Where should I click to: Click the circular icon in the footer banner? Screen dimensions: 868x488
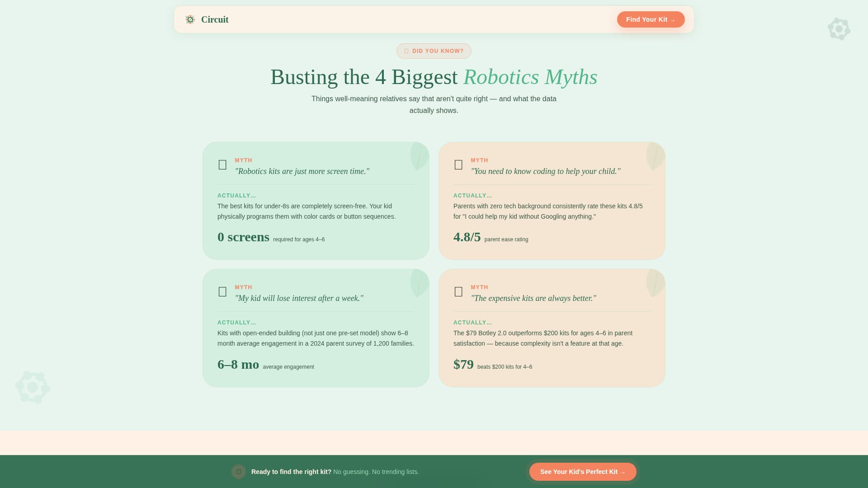tap(239, 471)
